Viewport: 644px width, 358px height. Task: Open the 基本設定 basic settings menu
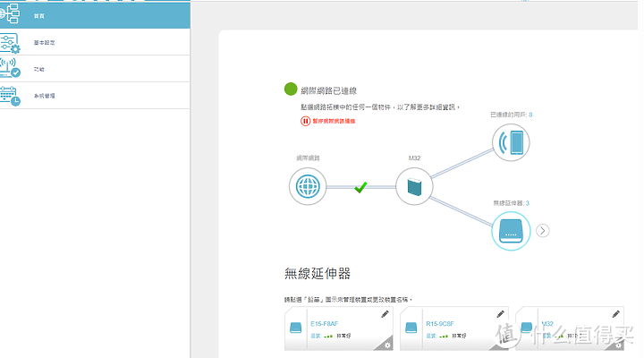95,42
